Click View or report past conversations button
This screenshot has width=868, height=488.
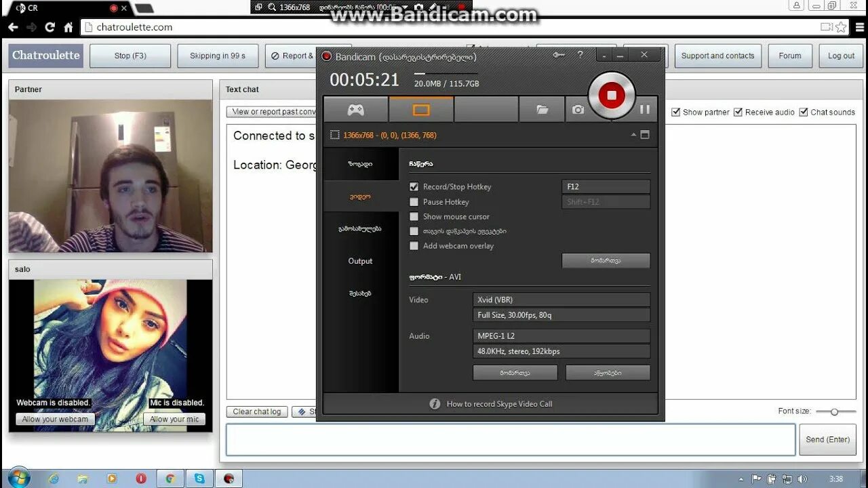[272, 112]
